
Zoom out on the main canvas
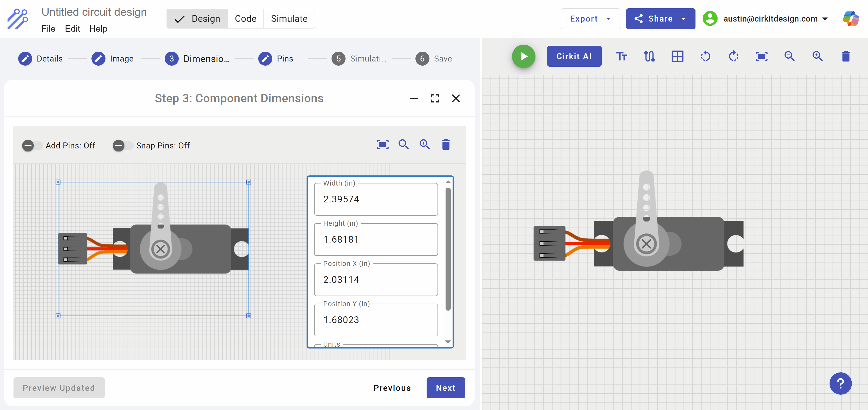tap(790, 56)
